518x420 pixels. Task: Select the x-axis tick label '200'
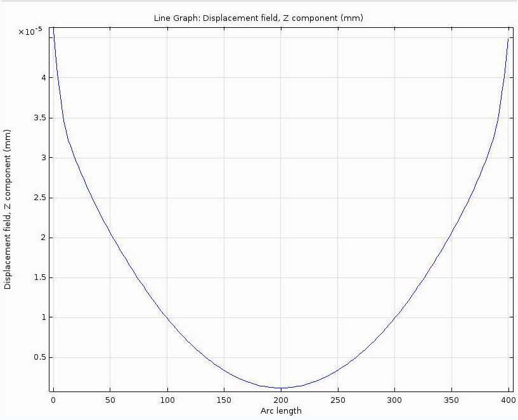click(281, 400)
